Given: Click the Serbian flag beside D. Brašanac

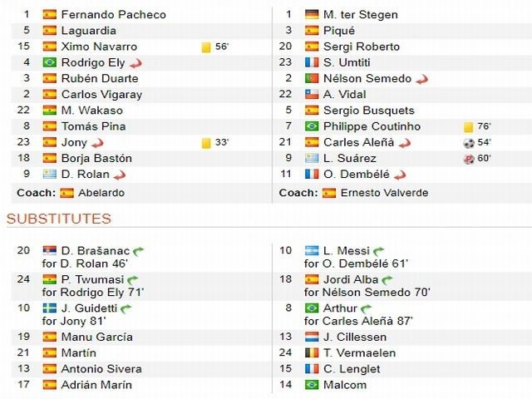Looking at the screenshot, I should pos(50,251).
